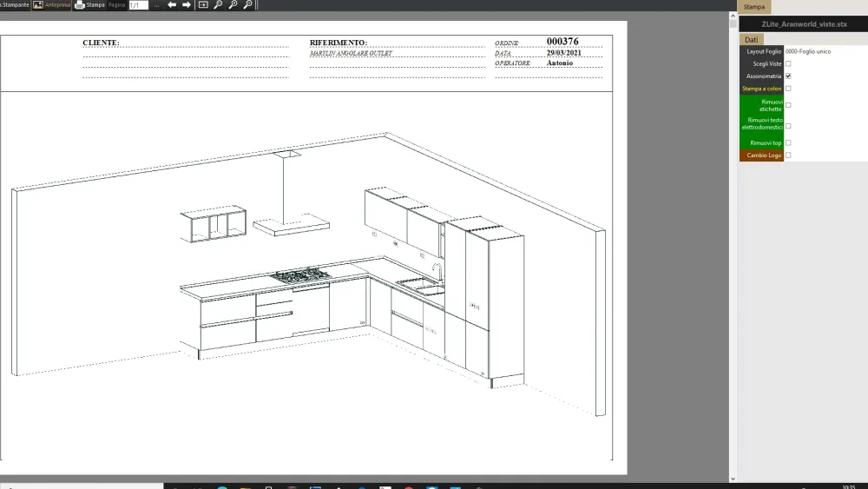
Task: Check the Rimuovi top option
Action: pos(788,142)
